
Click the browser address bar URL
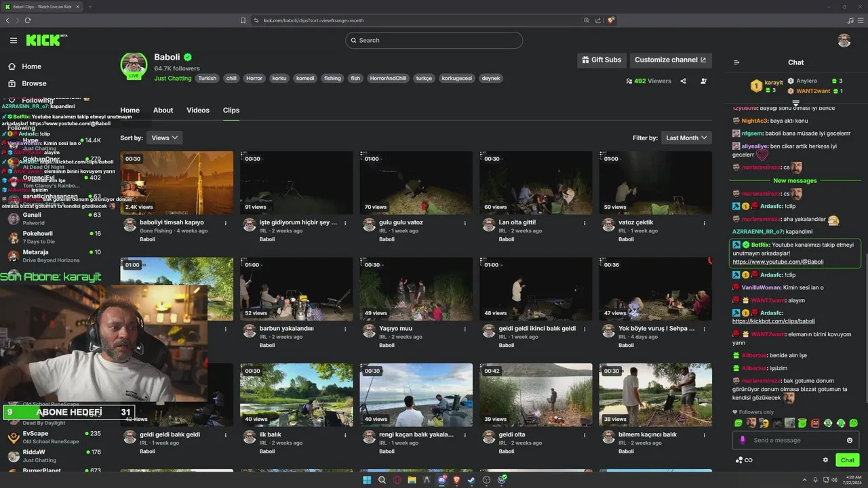[313, 20]
